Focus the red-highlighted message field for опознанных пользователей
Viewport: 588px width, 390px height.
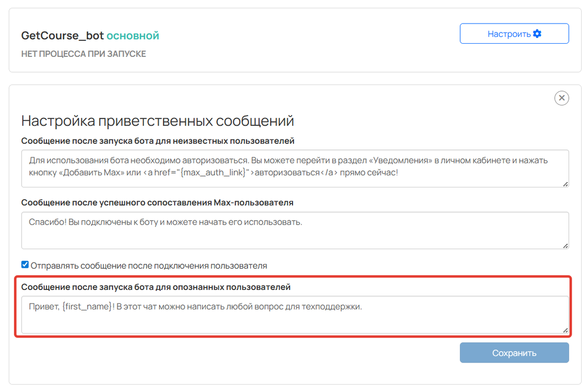[294, 313]
